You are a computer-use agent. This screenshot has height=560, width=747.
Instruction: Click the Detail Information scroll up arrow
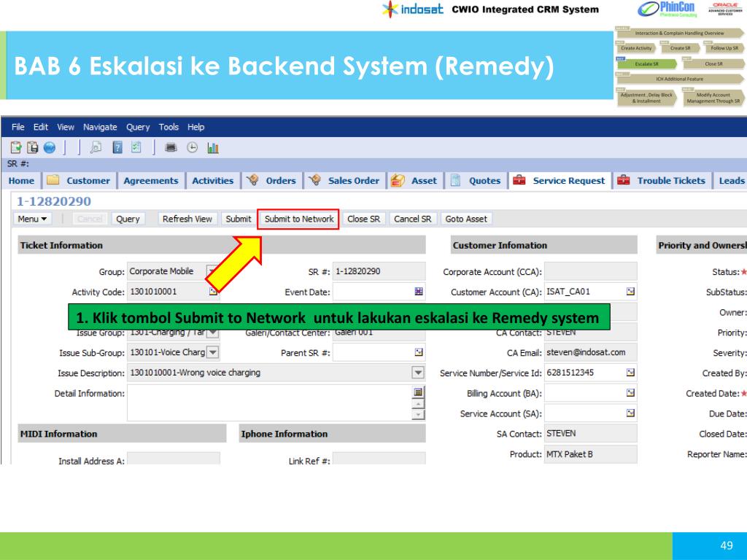[418, 404]
